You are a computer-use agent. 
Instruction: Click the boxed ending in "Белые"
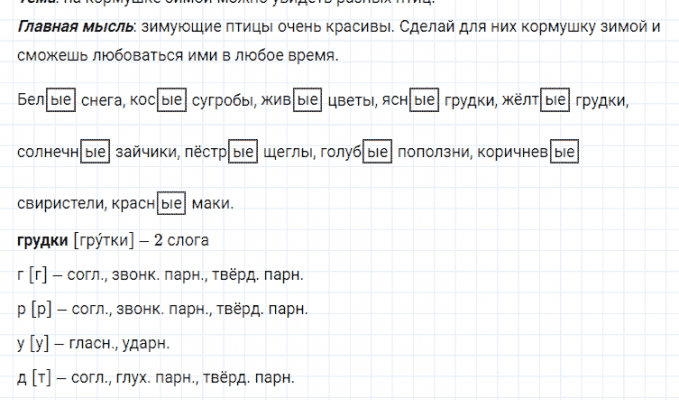pos(62,100)
